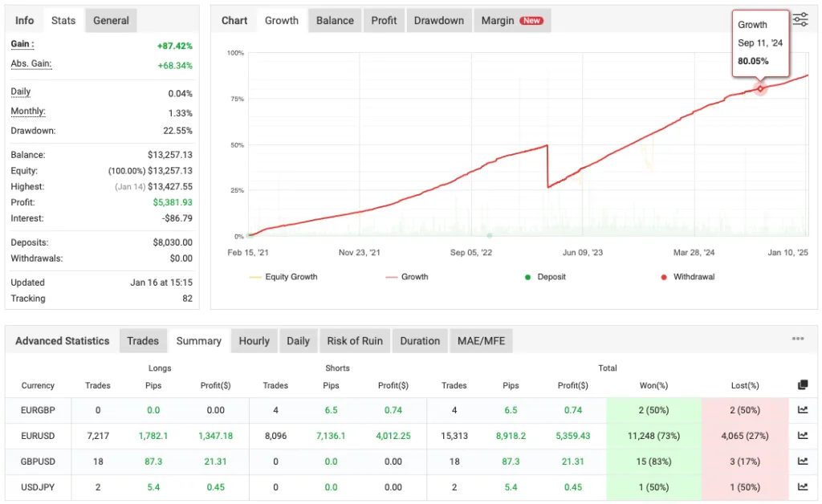This screenshot has width=822, height=504.
Task: Click the Gain link for details
Action: (22, 44)
